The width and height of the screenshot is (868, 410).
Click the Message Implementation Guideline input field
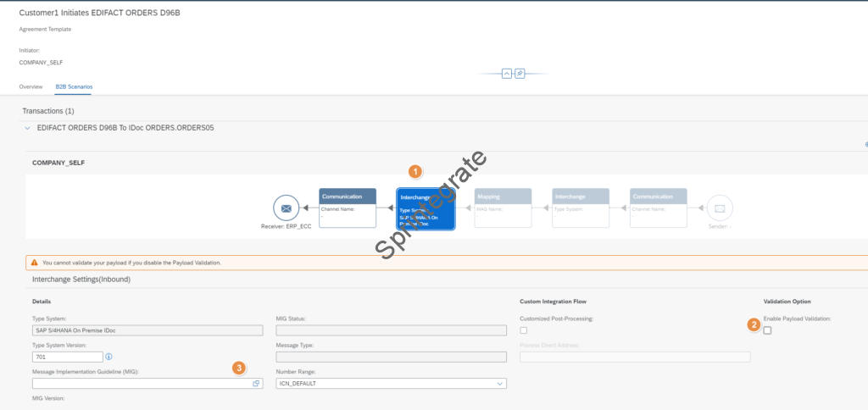(x=140, y=384)
